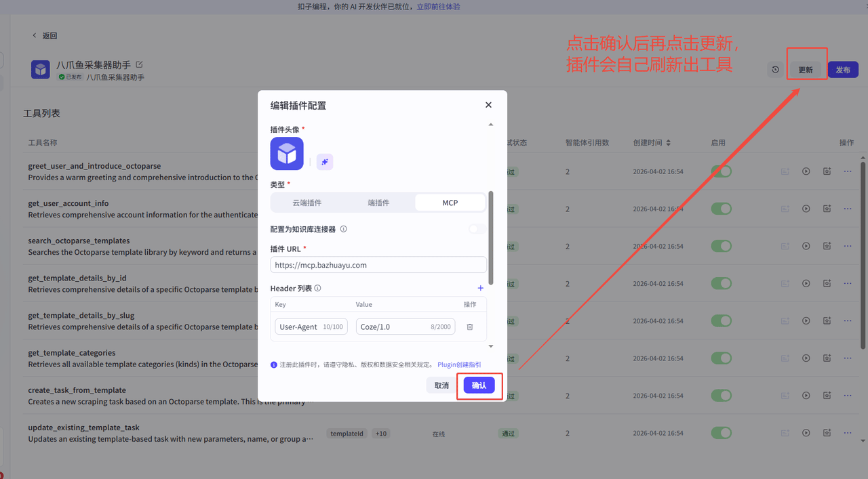Open more menu for get_template_details_by_slug
This screenshot has width=868, height=479.
pos(848,320)
